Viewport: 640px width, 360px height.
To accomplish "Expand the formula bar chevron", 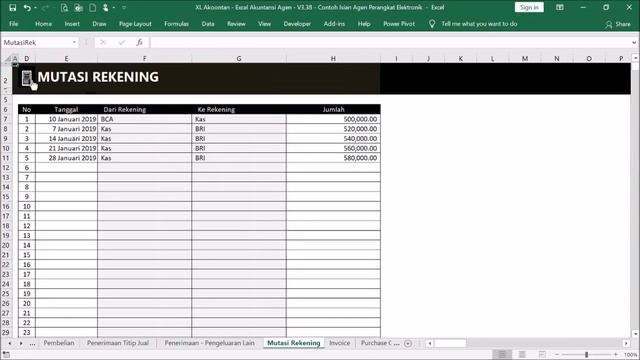I will [x=634, y=42].
